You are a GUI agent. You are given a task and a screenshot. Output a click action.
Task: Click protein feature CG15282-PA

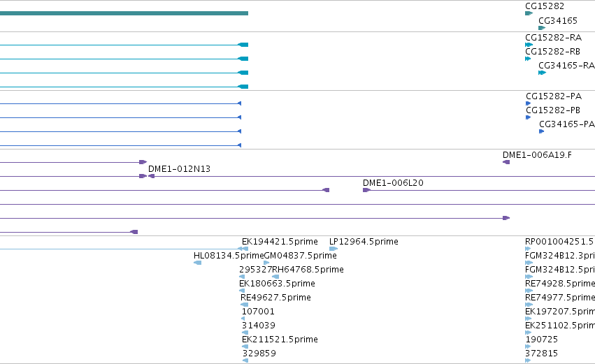coord(554,96)
